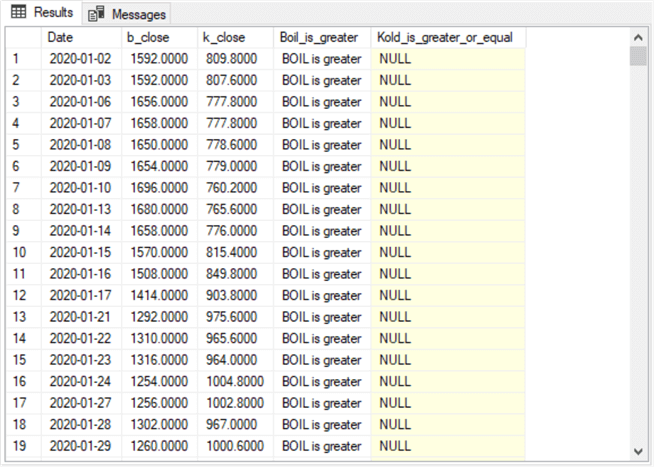Click the Messages tab icon
This screenshot has height=467, width=654.
coord(96,14)
